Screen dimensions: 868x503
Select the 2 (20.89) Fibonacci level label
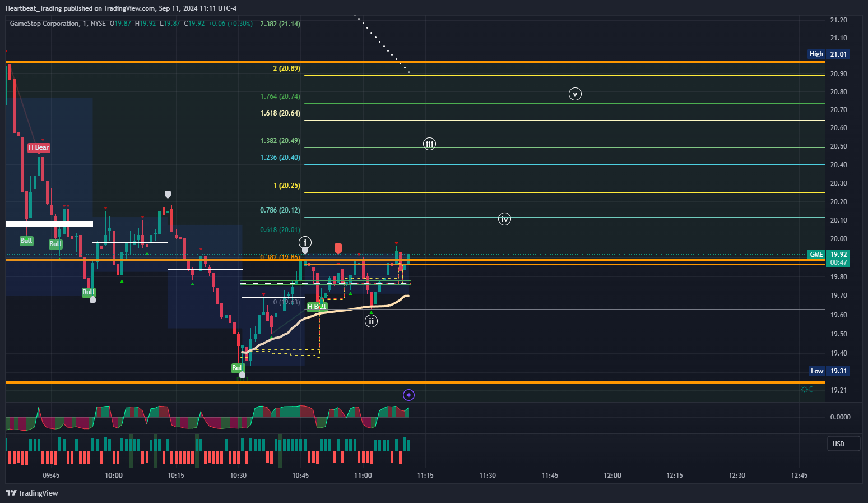click(x=287, y=68)
